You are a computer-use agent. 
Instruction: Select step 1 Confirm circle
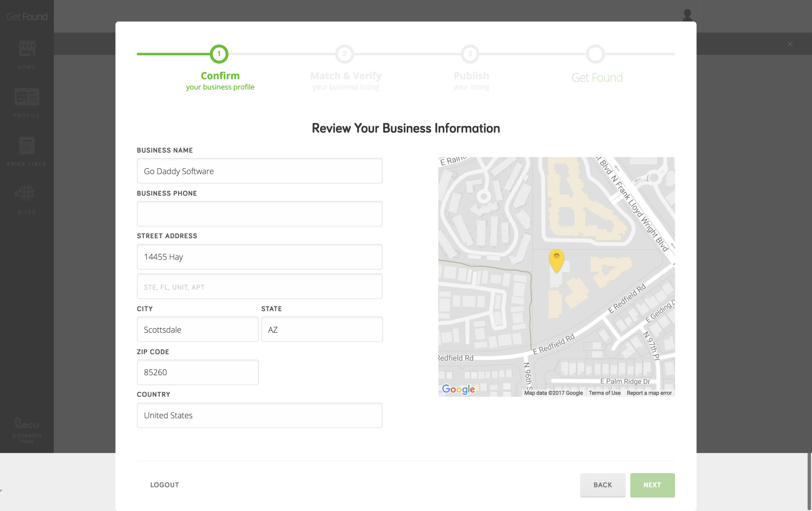219,54
